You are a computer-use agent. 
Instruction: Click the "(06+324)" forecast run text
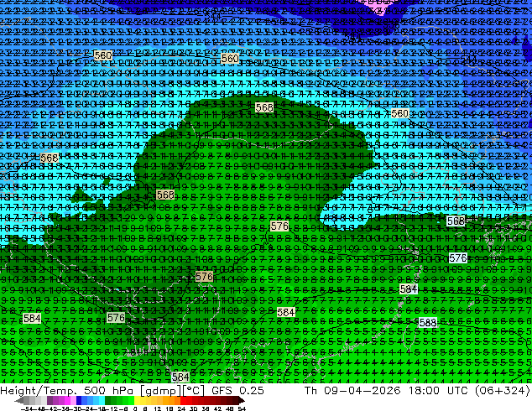point(503,391)
